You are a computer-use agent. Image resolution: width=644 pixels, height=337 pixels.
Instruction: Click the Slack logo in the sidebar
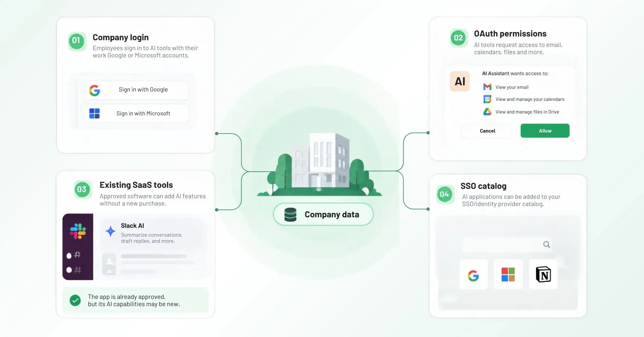(78, 231)
